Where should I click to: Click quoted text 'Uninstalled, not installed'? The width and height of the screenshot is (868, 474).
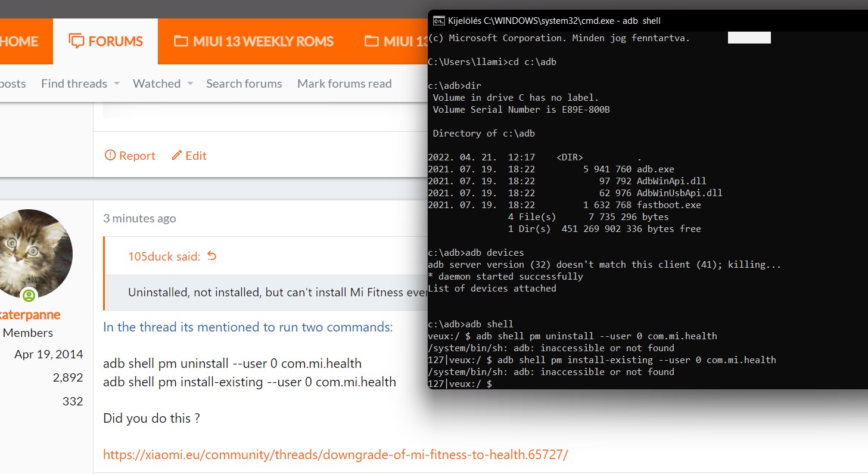(x=278, y=292)
